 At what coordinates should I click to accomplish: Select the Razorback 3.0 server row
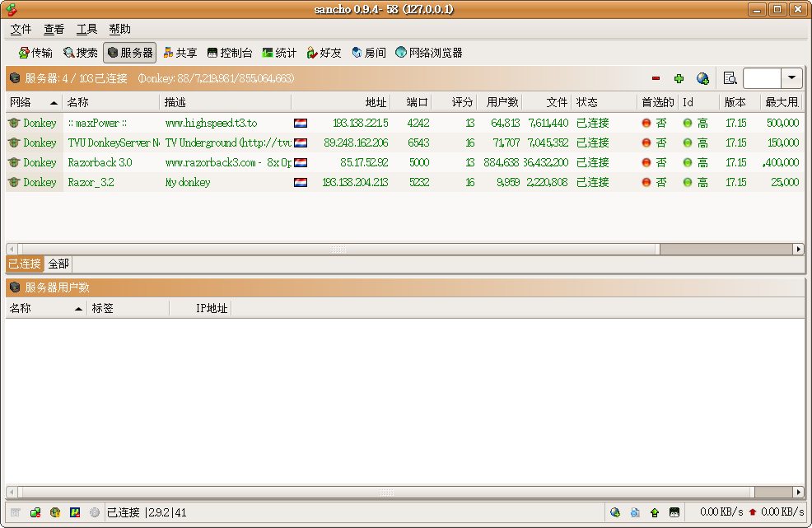coord(405,162)
